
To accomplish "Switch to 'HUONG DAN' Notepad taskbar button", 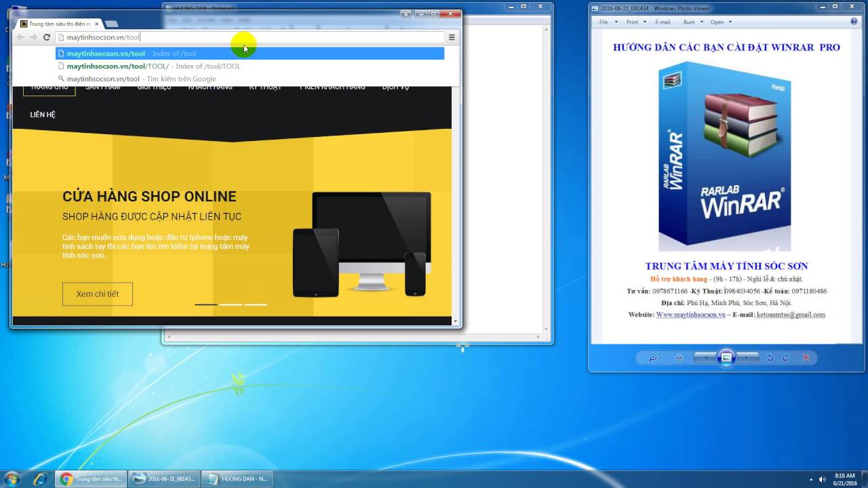I will click(x=238, y=479).
